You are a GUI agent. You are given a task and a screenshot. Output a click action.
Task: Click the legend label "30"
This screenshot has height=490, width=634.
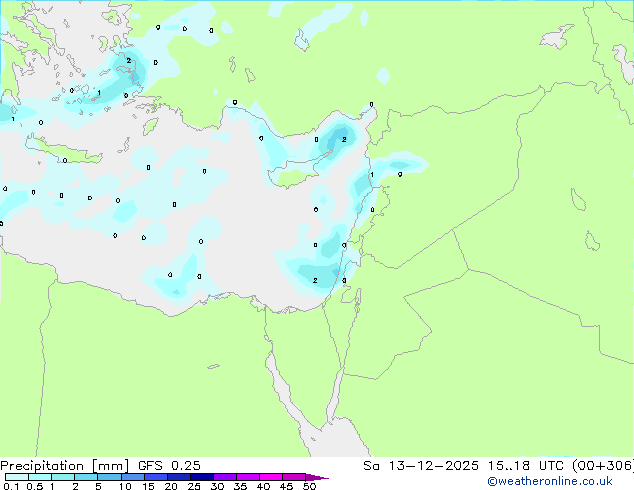coord(217,486)
